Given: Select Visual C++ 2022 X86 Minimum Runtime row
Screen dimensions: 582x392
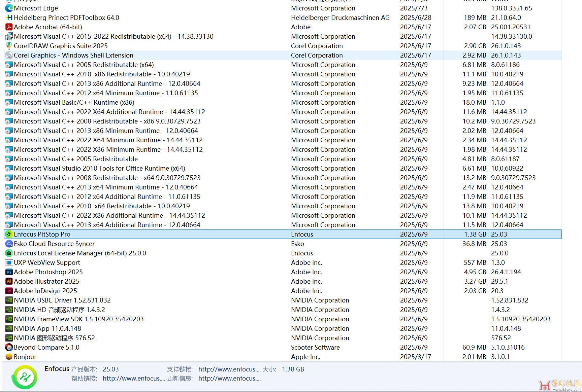Looking at the screenshot, I should click(283, 149).
